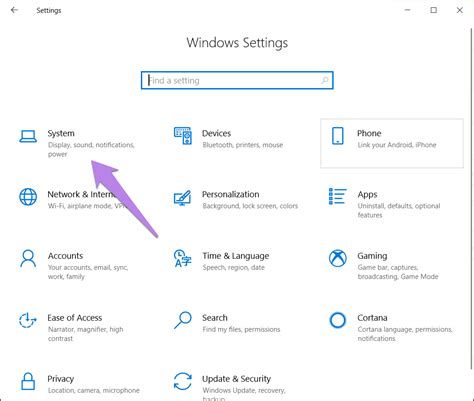Open the Cortana heading
Viewport: 474px width, 401px height.
point(372,318)
